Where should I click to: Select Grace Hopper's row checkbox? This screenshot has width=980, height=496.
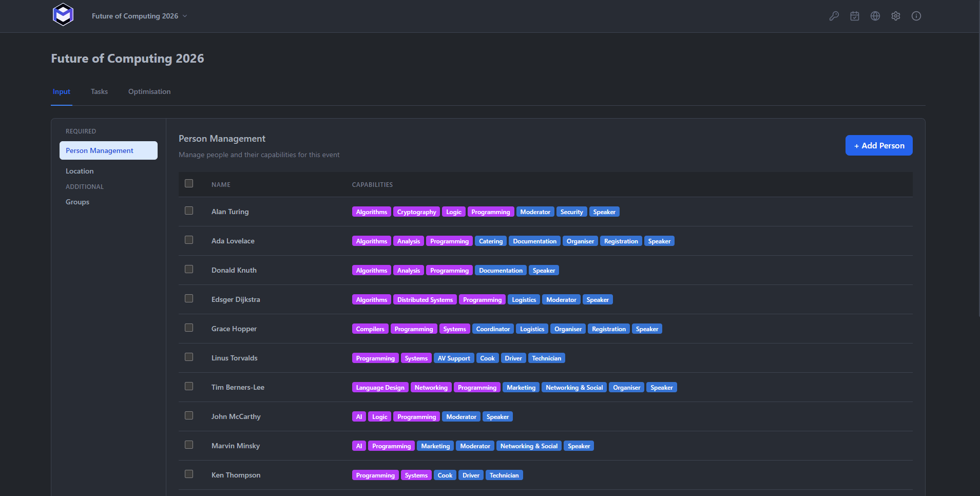point(189,328)
